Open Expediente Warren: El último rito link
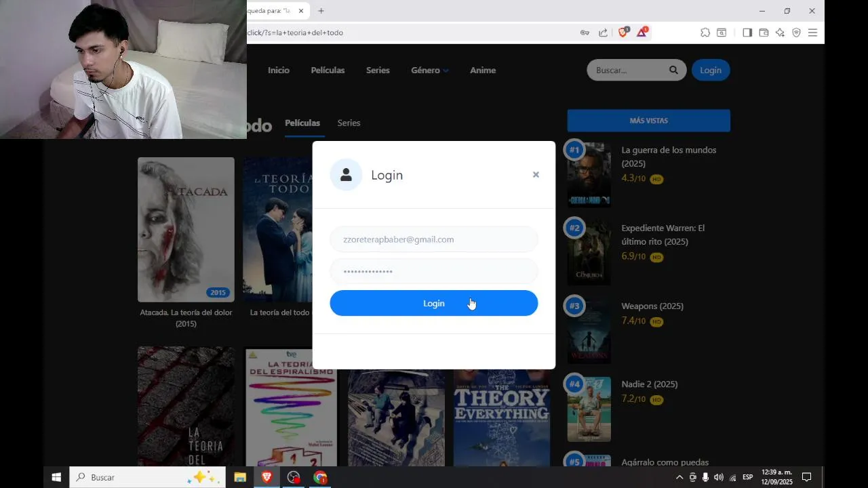The width and height of the screenshot is (868, 488). point(663,235)
